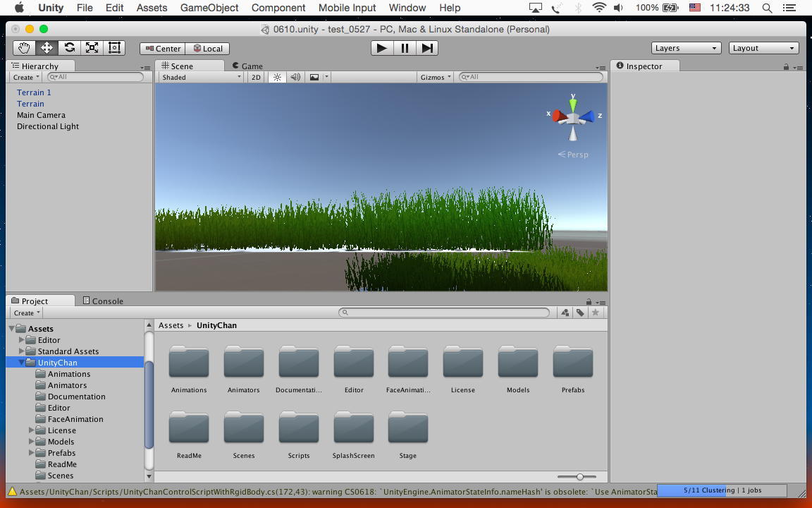This screenshot has height=508, width=812.
Task: Adjust the asset icon size slider
Action: (579, 477)
